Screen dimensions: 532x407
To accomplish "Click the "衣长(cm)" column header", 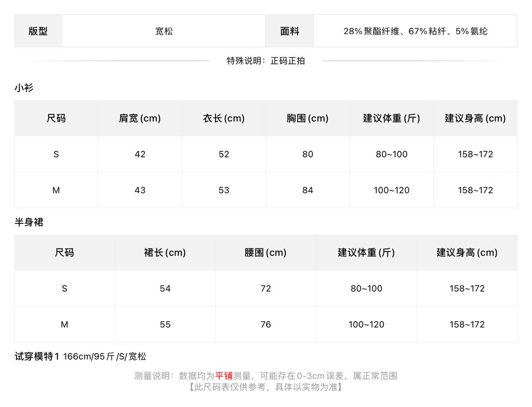I will pyautogui.click(x=223, y=118).
